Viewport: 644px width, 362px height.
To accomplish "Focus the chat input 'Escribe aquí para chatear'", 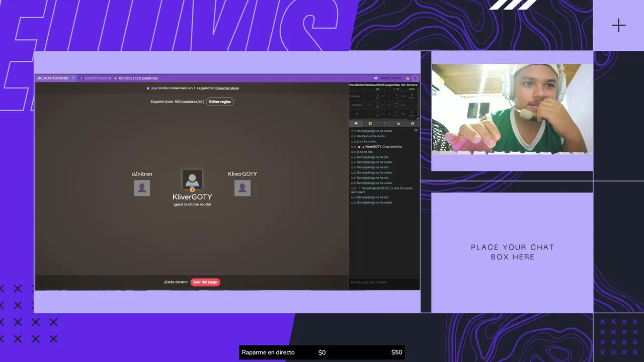I will pos(384,282).
